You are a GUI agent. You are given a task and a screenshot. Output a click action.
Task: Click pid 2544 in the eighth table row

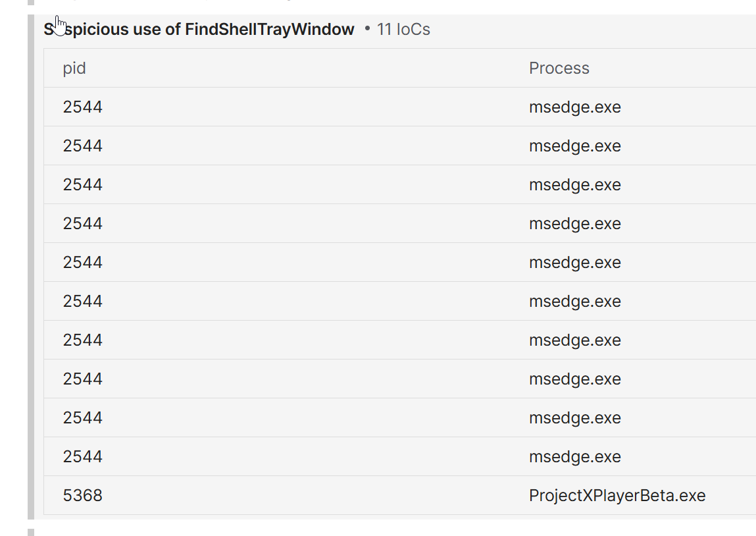83,379
